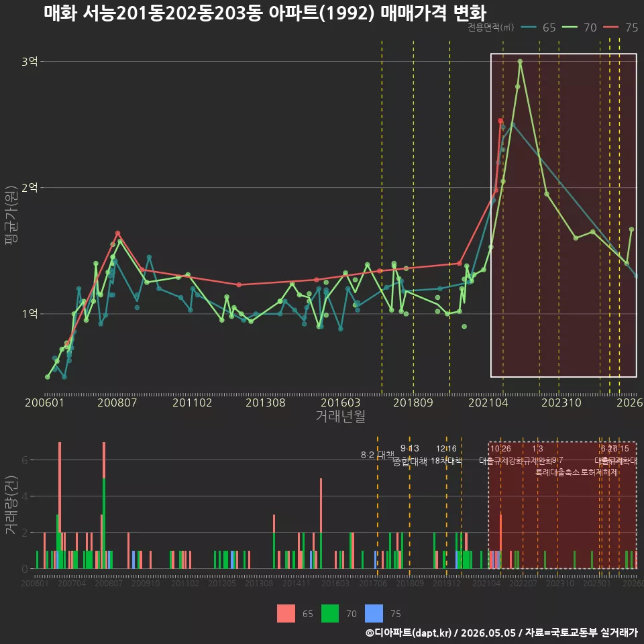Image resolution: width=644 pixels, height=644 pixels.
Task: Click the last green data point on right edge
Action: pyautogui.click(x=632, y=229)
